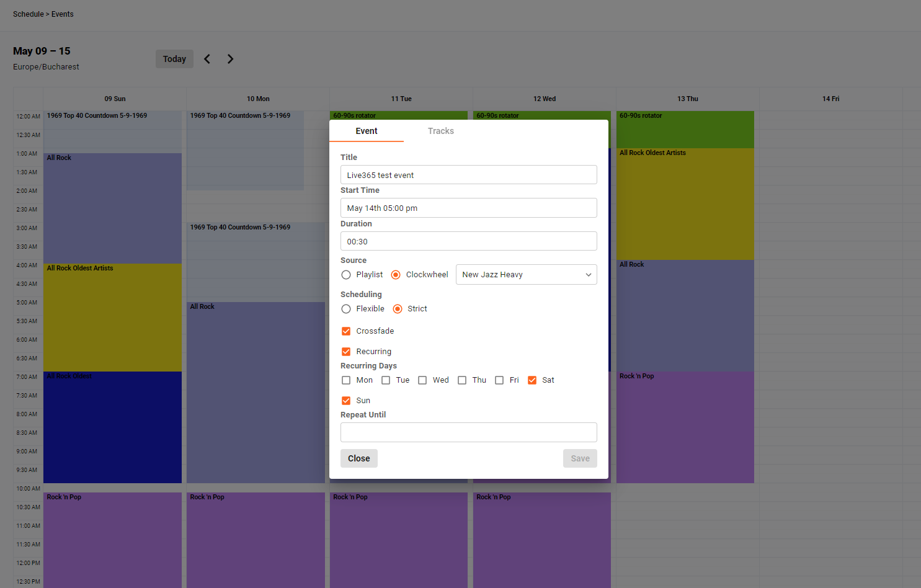
Task: Open the Schedule breadcrumb link
Action: tap(28, 14)
